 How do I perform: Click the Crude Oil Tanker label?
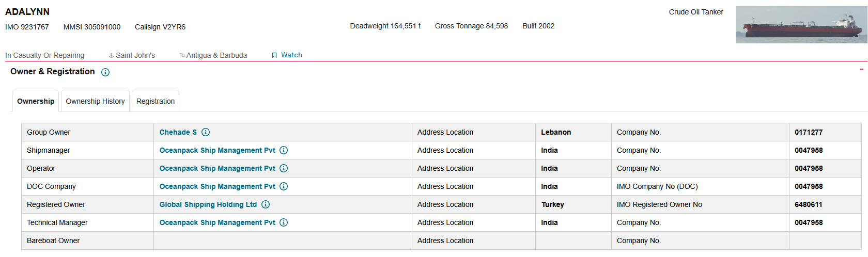pyautogui.click(x=696, y=12)
